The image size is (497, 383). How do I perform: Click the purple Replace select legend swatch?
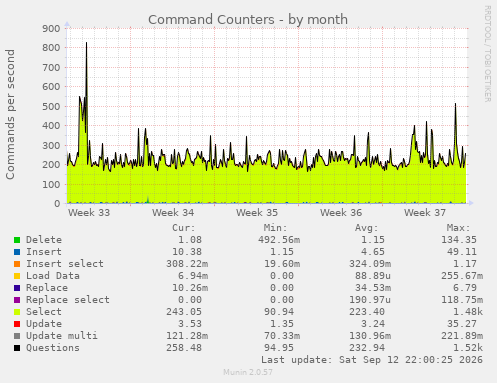click(x=17, y=300)
